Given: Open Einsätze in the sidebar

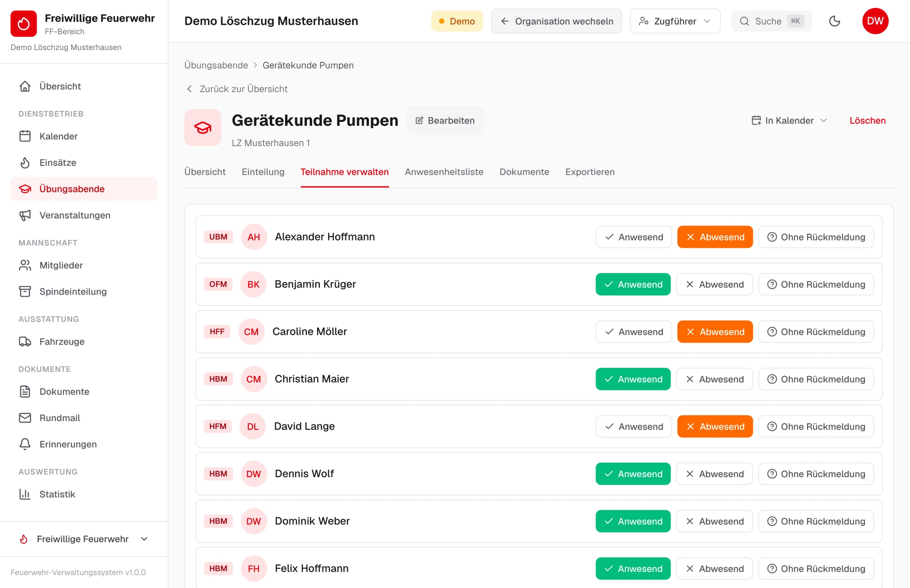Looking at the screenshot, I should (84, 163).
